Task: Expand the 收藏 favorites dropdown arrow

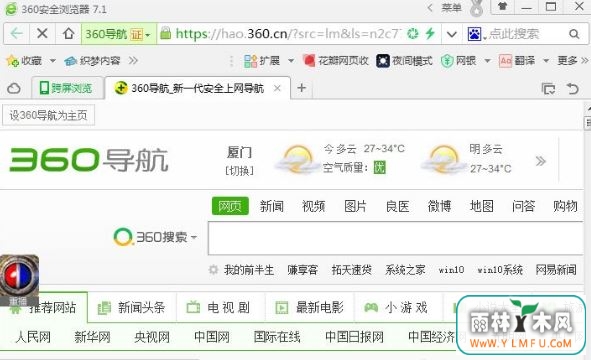Action: pos(53,61)
